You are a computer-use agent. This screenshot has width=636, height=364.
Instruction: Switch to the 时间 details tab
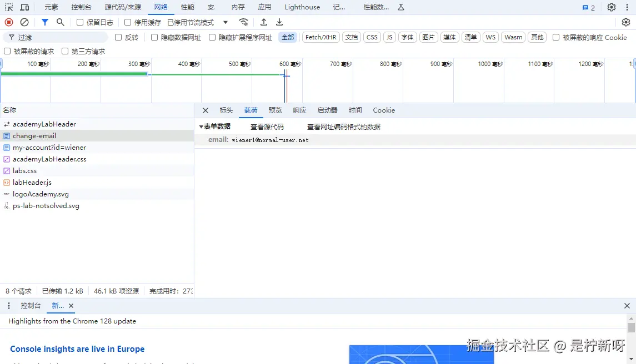click(x=355, y=110)
